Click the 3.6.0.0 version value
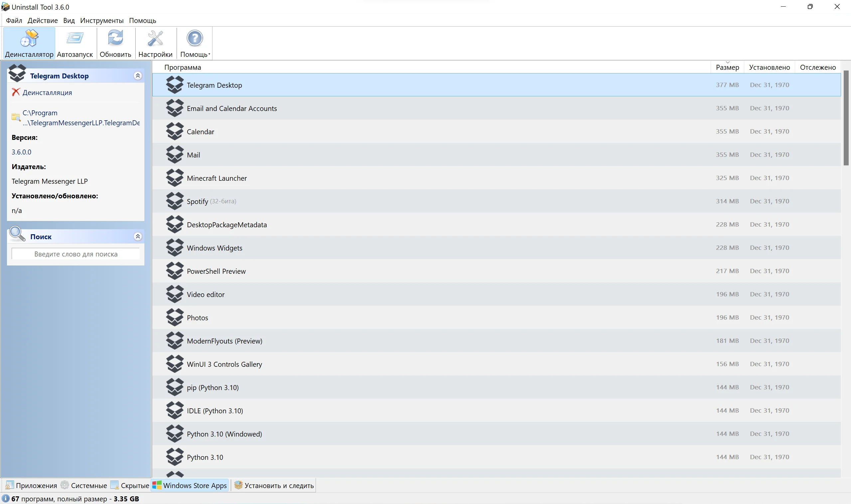 tap(21, 152)
